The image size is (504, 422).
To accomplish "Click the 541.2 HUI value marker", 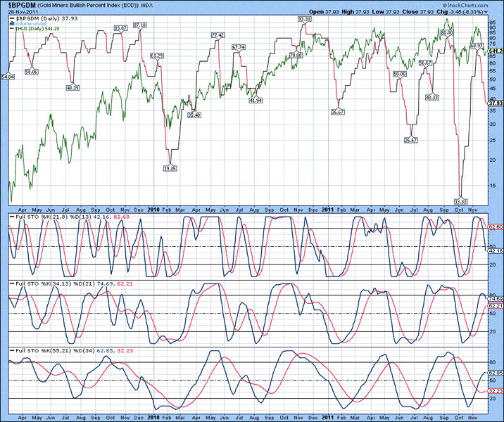I will click(x=495, y=51).
